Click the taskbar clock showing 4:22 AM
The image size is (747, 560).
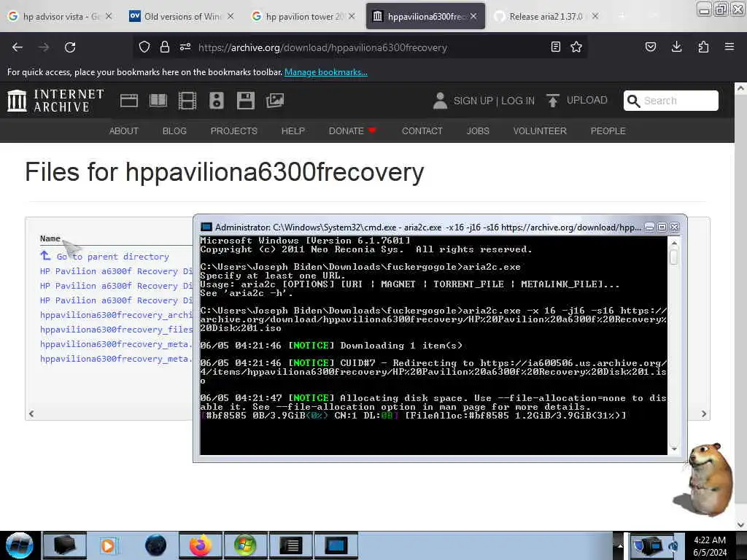click(x=710, y=546)
